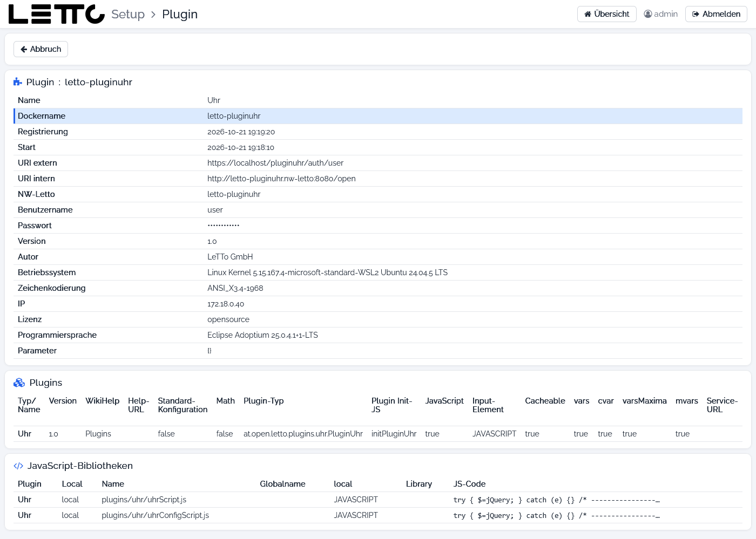This screenshot has height=539, width=756.
Task: Click the Benutzername value user
Action: coord(215,210)
